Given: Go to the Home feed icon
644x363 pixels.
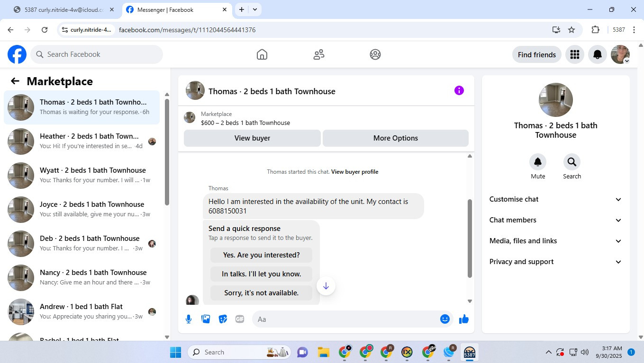Looking at the screenshot, I should [x=262, y=54].
